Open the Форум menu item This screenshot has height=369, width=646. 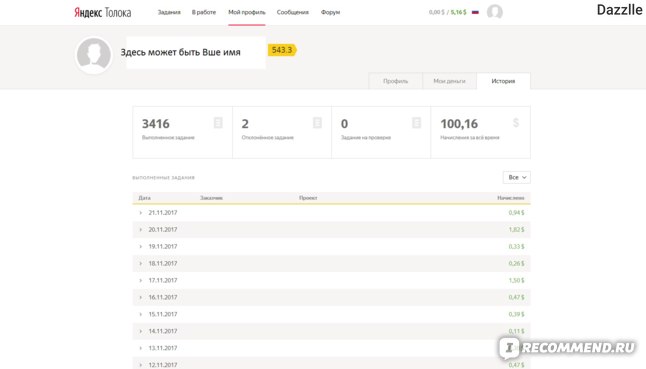click(330, 12)
